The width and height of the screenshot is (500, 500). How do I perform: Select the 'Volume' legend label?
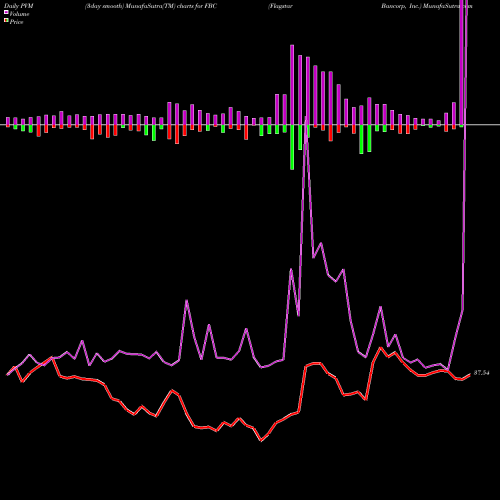[x=19, y=14]
